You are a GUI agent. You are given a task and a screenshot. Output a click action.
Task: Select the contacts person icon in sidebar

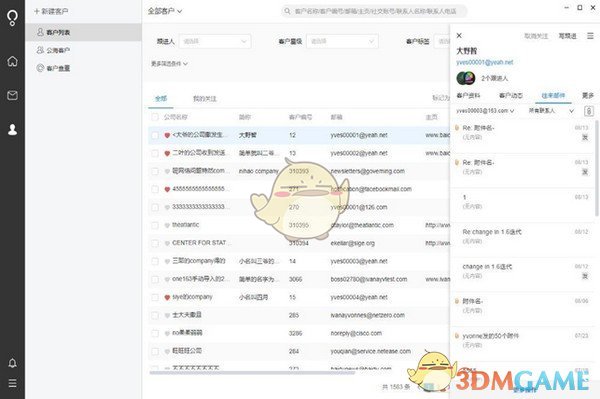click(x=12, y=130)
